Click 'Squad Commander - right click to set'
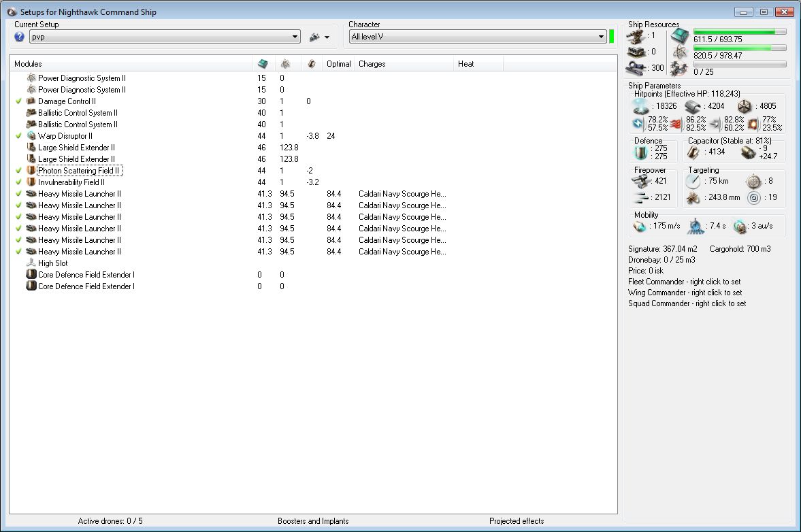 (x=687, y=303)
